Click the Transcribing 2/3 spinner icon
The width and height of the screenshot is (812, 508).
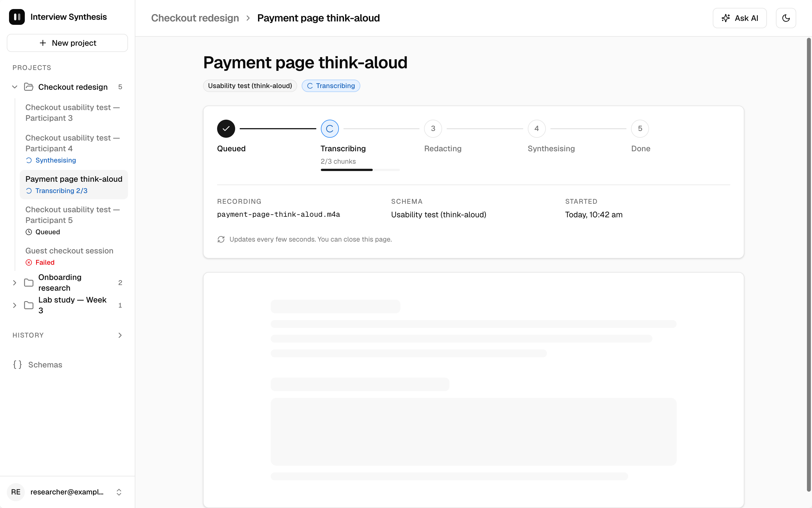(29, 191)
